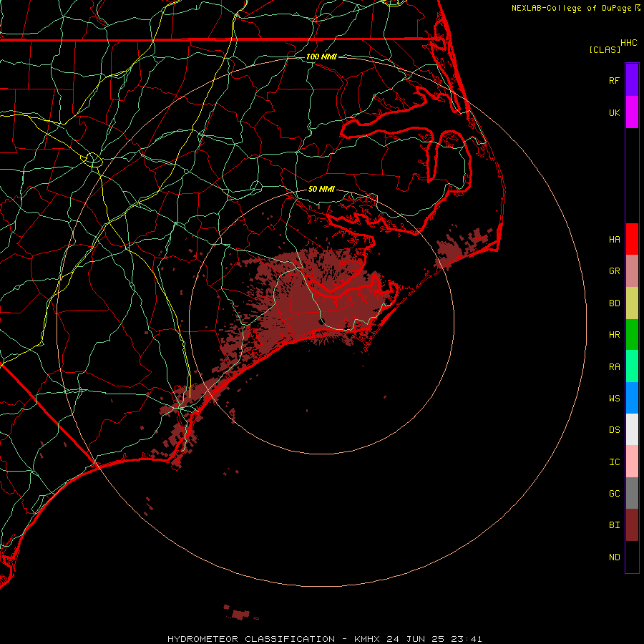Click the RF purple legend swatch
The height and width of the screenshot is (644, 644).
[632, 80]
